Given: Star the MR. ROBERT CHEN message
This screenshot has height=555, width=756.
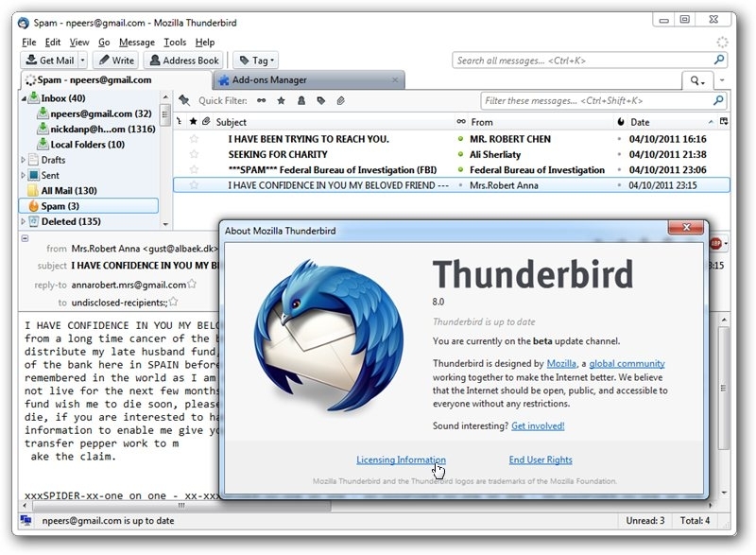Looking at the screenshot, I should tap(194, 139).
